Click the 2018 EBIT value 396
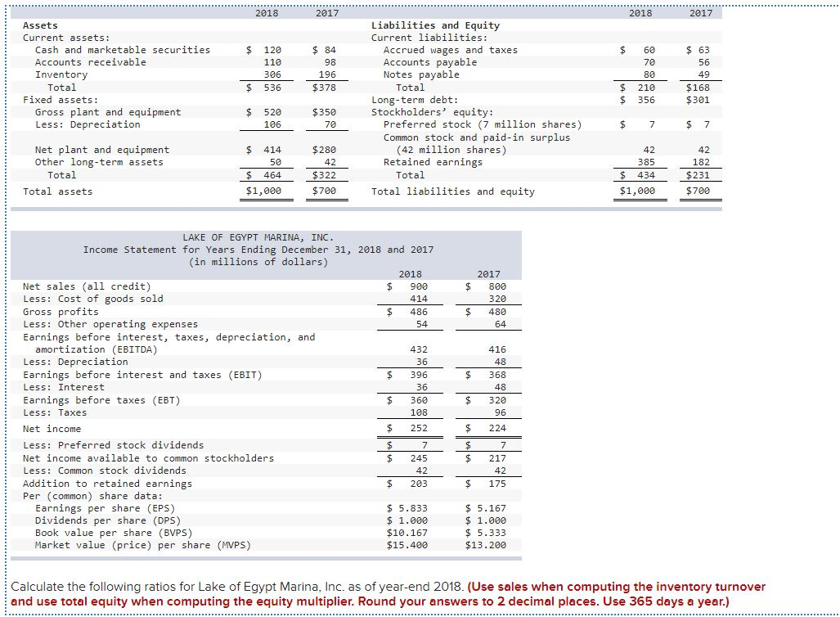This screenshot has height=617, width=840. tap(419, 375)
